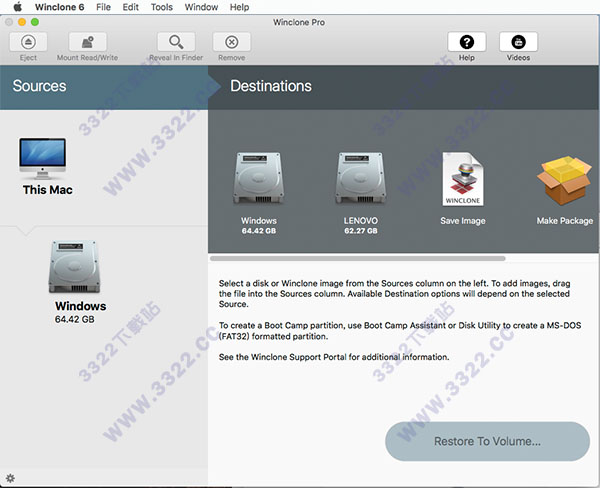Click the "Winclone Pro" window title
This screenshot has width=600, height=488.
[299, 22]
